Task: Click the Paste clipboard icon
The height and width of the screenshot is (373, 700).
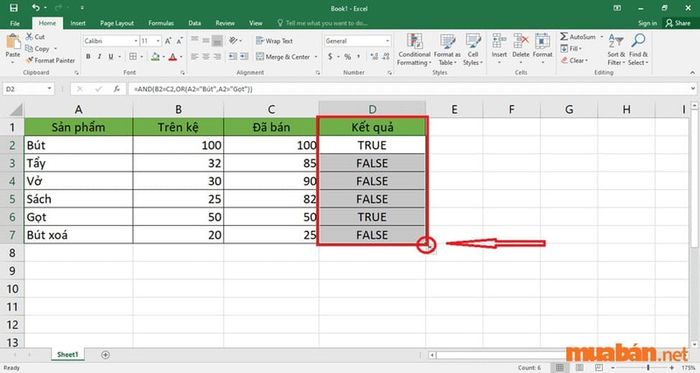Action: (x=13, y=41)
